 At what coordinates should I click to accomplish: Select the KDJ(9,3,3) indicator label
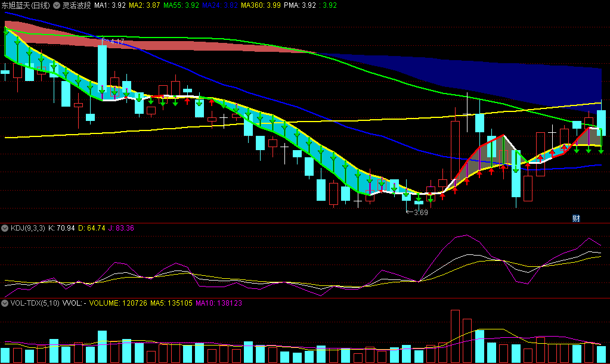tap(27, 228)
